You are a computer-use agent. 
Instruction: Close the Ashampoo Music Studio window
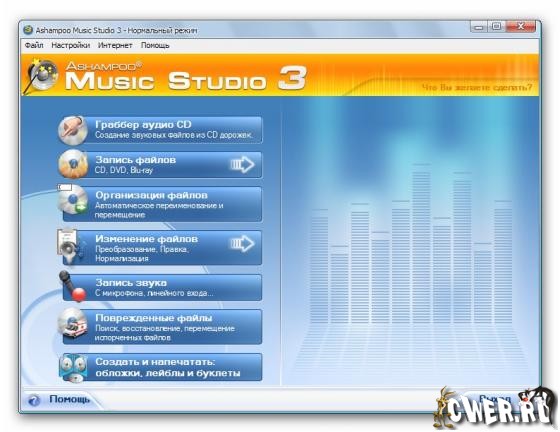(x=520, y=27)
